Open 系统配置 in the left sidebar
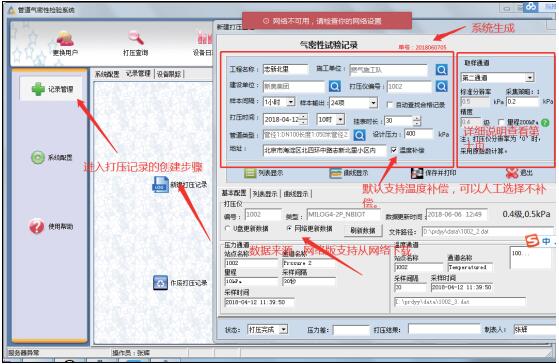The image size is (559, 364). [52, 157]
